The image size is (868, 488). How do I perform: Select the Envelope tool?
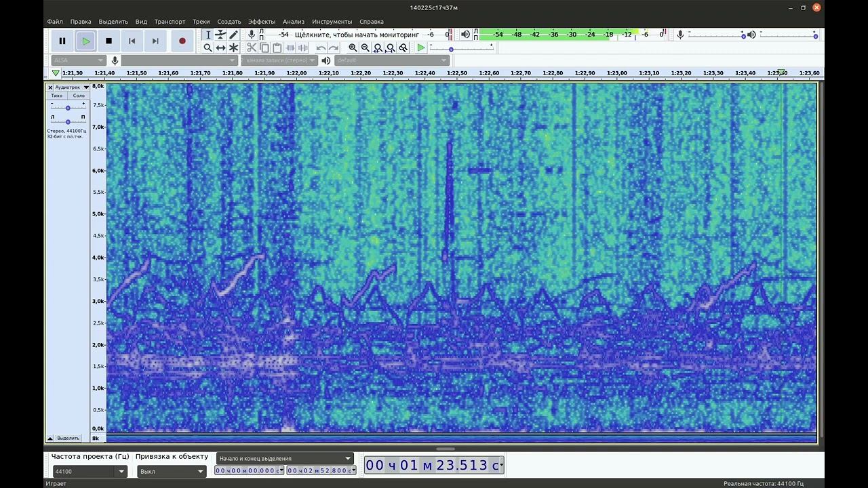coord(221,35)
